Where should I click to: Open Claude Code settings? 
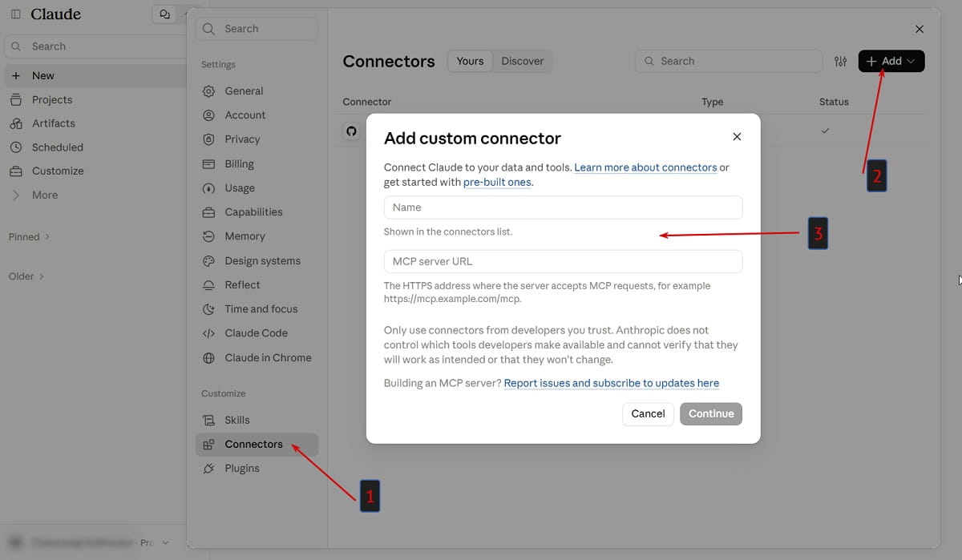click(x=257, y=333)
